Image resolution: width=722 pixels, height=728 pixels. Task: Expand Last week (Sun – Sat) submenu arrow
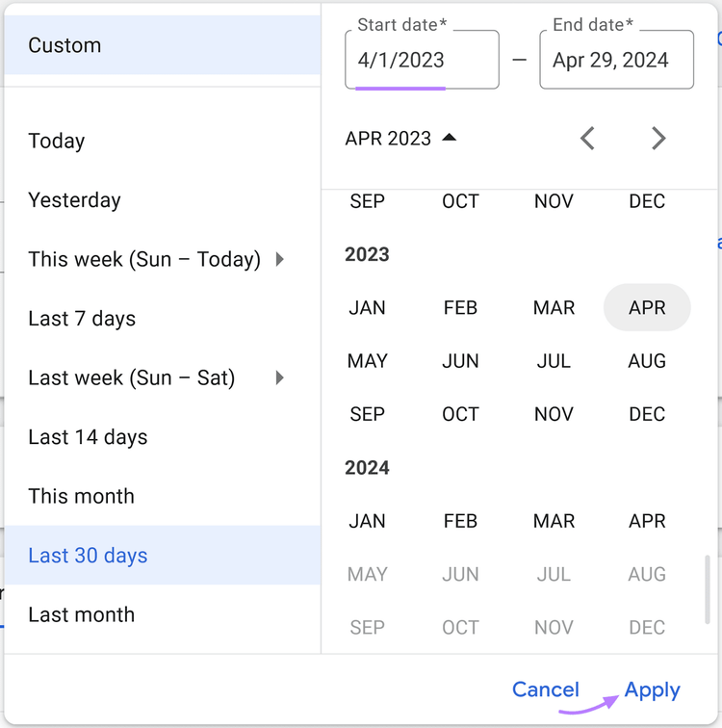[279, 377]
